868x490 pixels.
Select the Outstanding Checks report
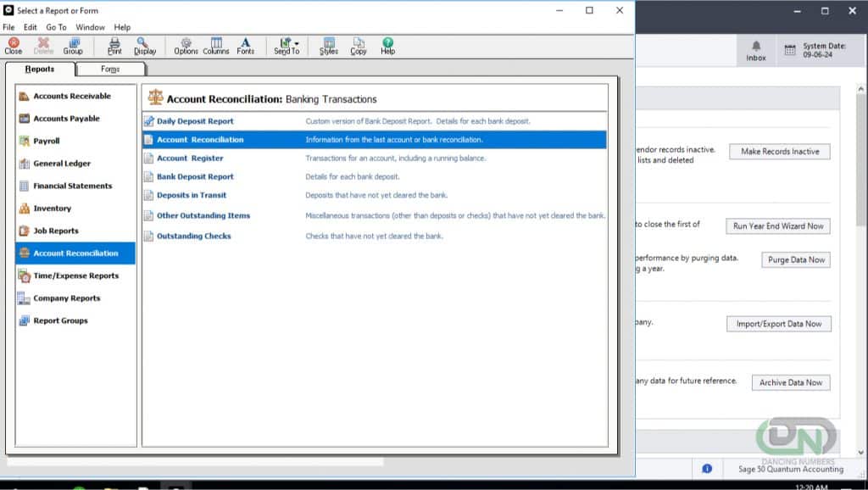click(x=375, y=236)
